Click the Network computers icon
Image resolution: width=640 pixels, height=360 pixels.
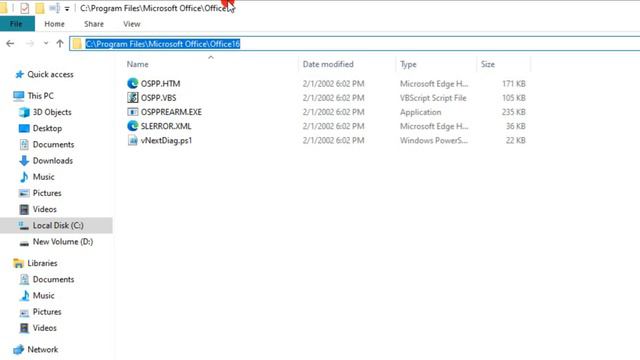click(18, 349)
